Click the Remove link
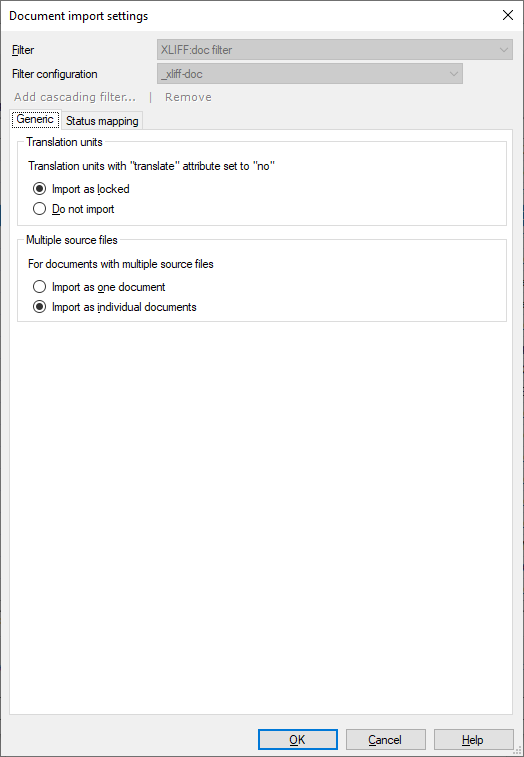 click(x=188, y=97)
